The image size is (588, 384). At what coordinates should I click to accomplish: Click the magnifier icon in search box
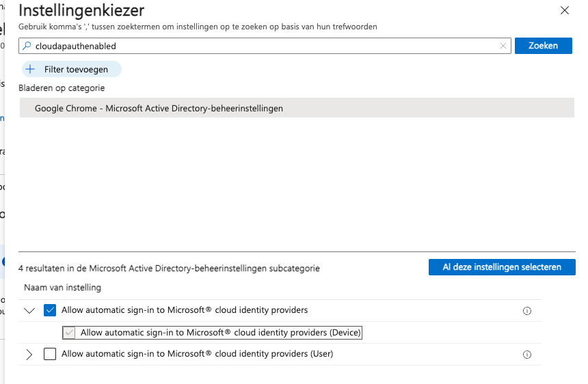pyautogui.click(x=27, y=46)
